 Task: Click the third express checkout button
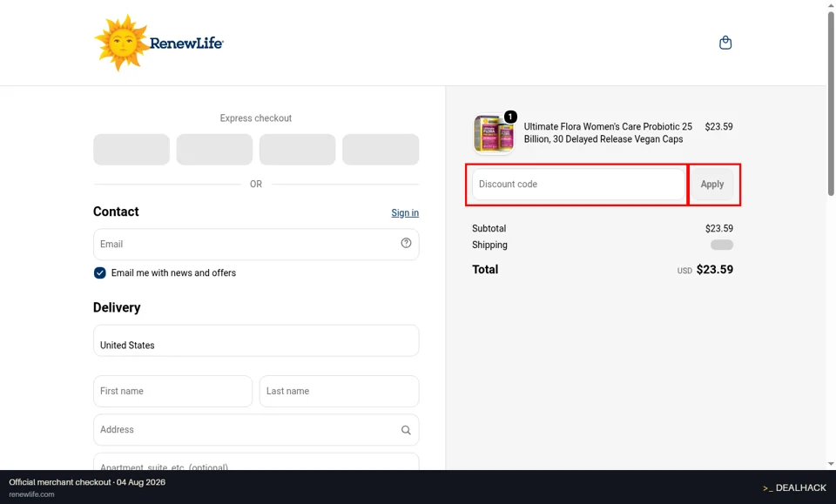(x=298, y=149)
